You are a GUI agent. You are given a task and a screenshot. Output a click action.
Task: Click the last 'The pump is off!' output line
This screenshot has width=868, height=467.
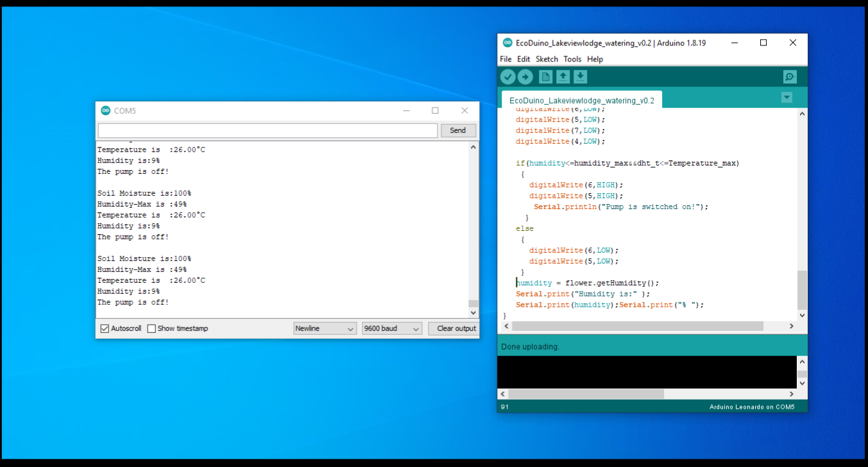click(133, 302)
